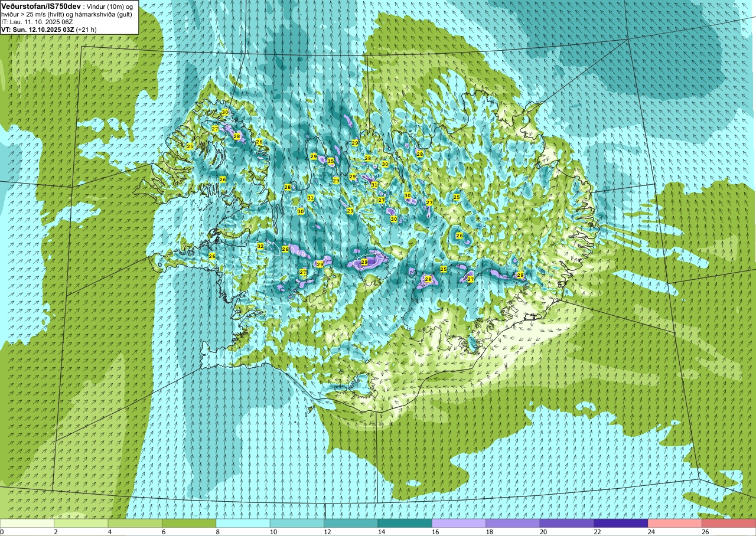Pick the light green 4–6 legend swatch
756x536 pixels.
(135, 523)
